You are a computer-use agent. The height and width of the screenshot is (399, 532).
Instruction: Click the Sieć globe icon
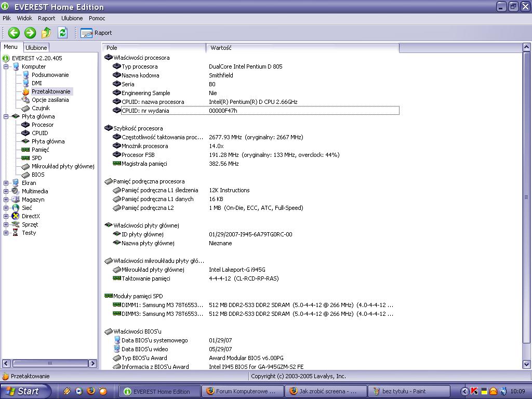(16, 208)
